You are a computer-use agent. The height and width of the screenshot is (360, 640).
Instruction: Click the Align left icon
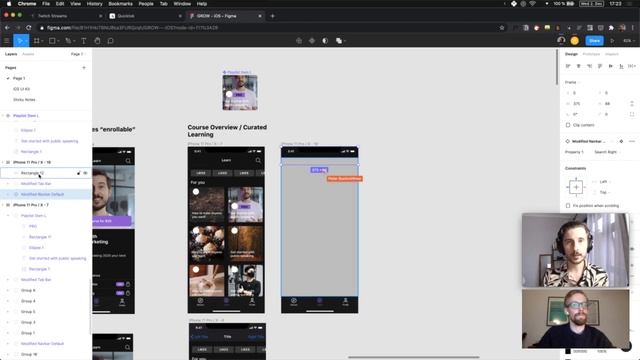pos(568,66)
